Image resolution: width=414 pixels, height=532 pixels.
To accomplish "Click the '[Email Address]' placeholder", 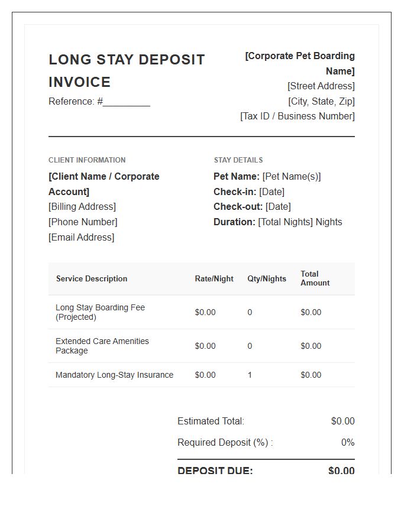I will pos(82,237).
